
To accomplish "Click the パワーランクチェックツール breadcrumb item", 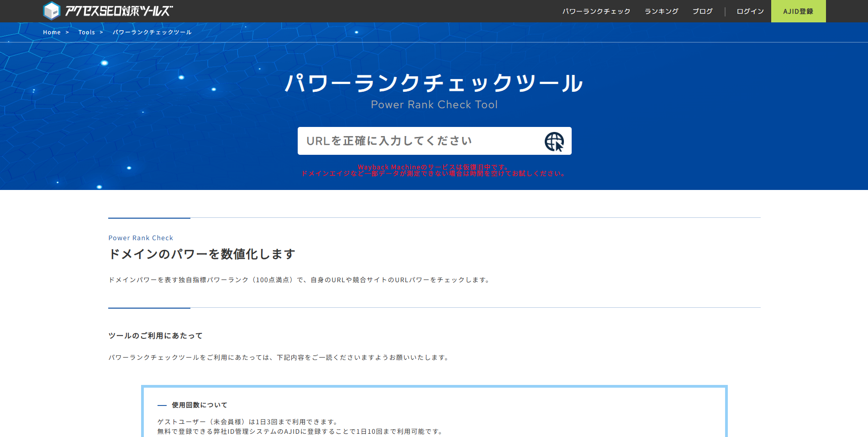I will [152, 32].
